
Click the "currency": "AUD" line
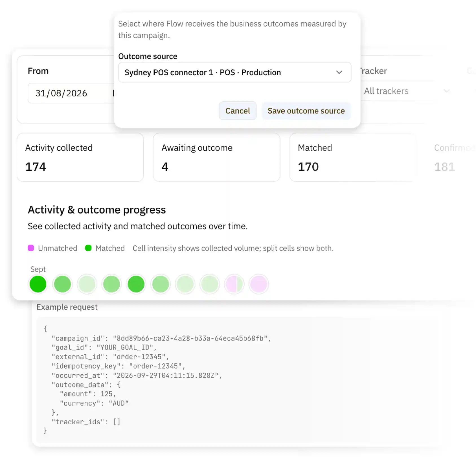click(x=94, y=403)
